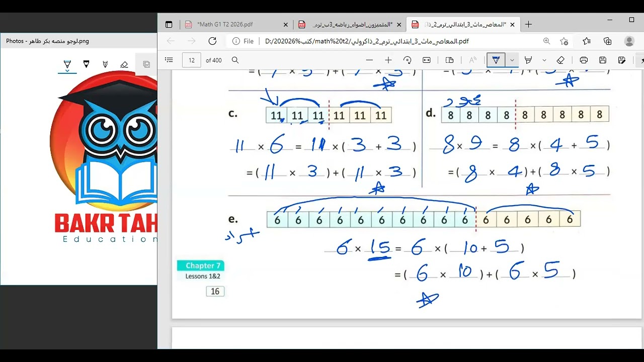Click save a copy icon in Photos

pyautogui.click(x=146, y=64)
